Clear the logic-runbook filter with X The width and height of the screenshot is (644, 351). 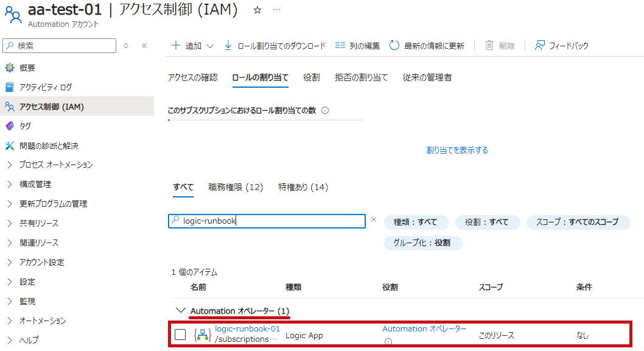tap(374, 219)
